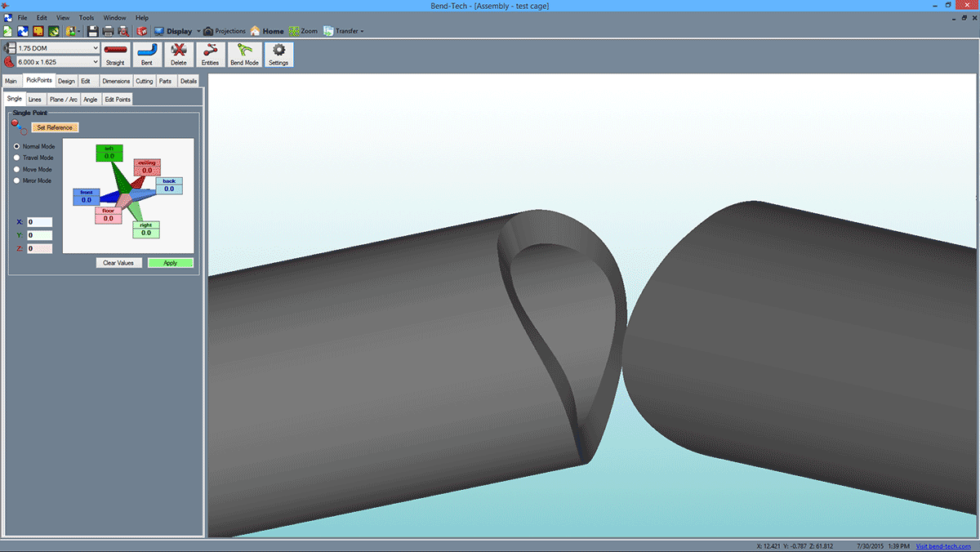Switch to the Details tab
This screenshot has width=980, height=552.
coord(189,81)
